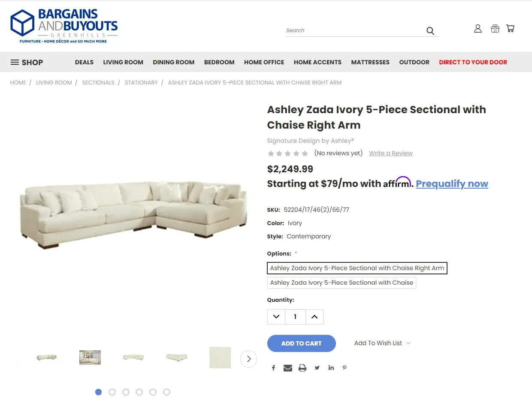
Task: Share on LinkedIn icon
Action: tap(331, 368)
